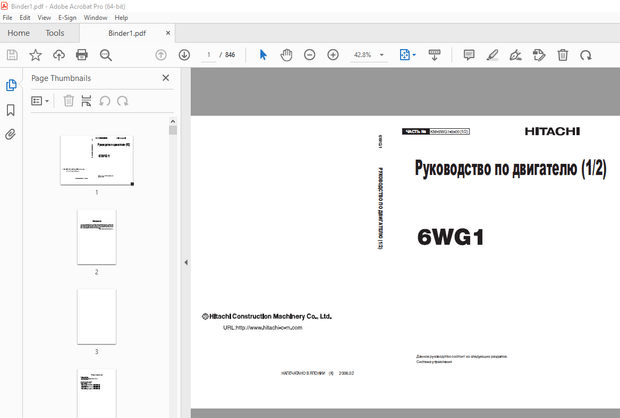Screen dimensions: 620x418
Task: Select the Binder1.pdf document tab
Action: coord(127,33)
